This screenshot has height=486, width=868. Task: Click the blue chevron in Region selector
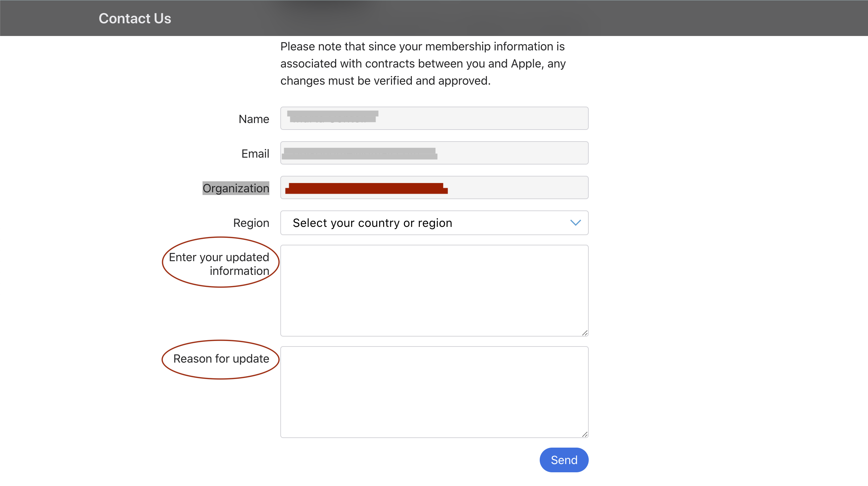pyautogui.click(x=575, y=223)
